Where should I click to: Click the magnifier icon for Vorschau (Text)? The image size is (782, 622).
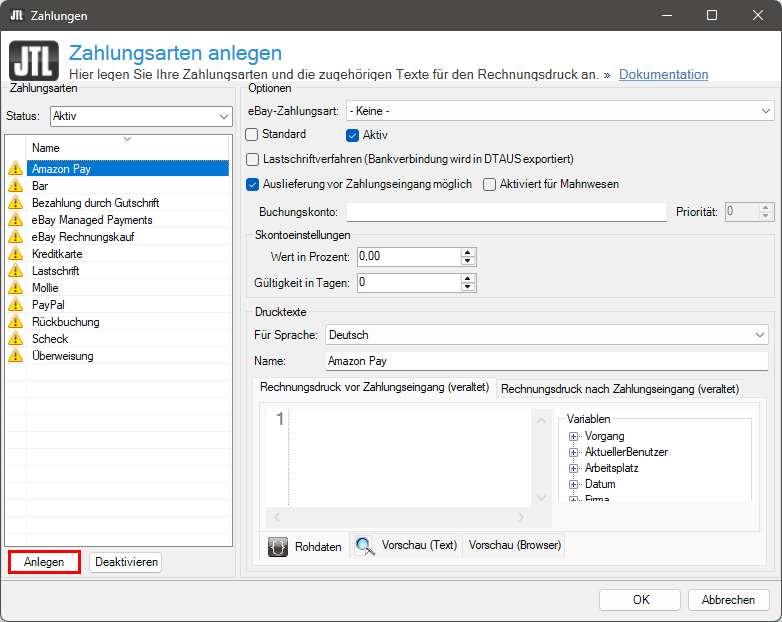click(x=365, y=546)
